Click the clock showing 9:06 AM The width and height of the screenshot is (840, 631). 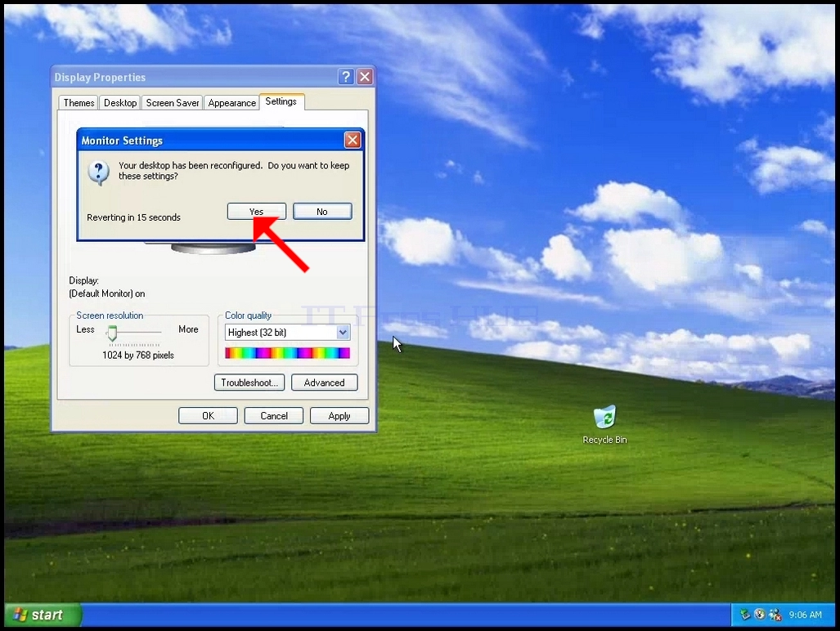click(805, 615)
